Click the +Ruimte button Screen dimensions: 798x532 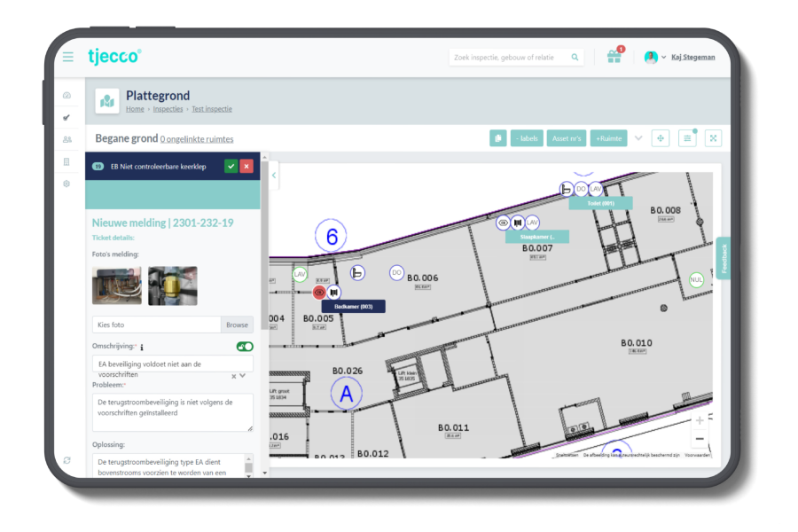(608, 138)
